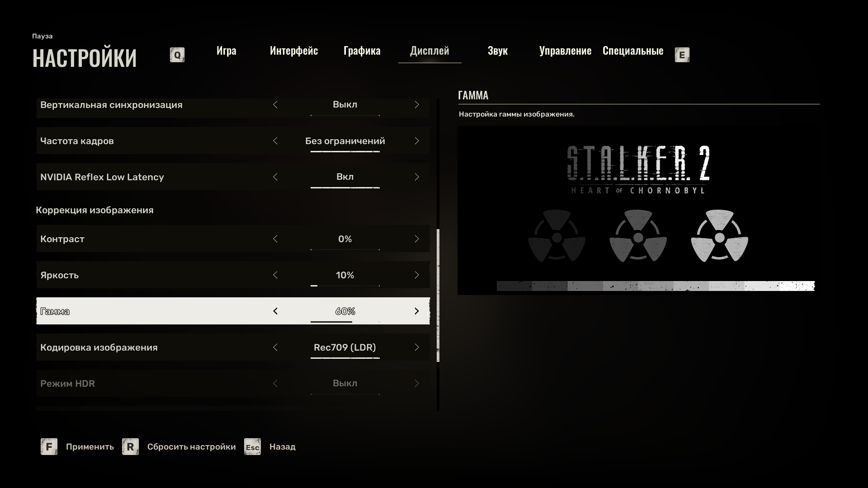
Task: Click the E key icon for next tab
Action: (x=682, y=55)
